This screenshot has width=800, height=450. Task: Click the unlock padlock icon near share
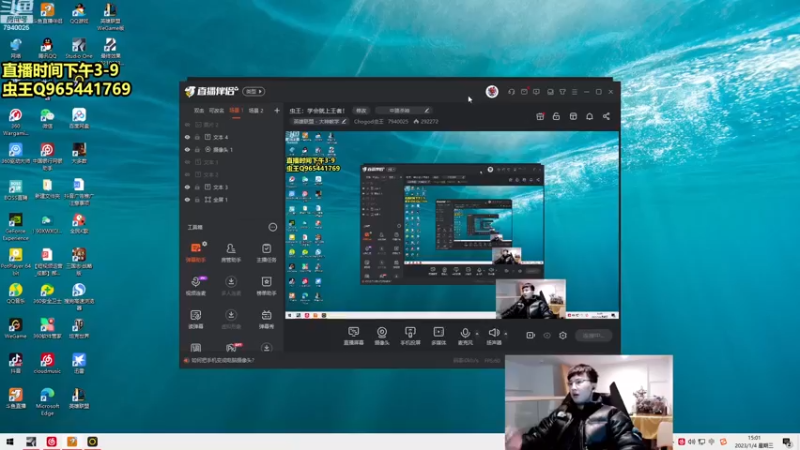point(556,116)
